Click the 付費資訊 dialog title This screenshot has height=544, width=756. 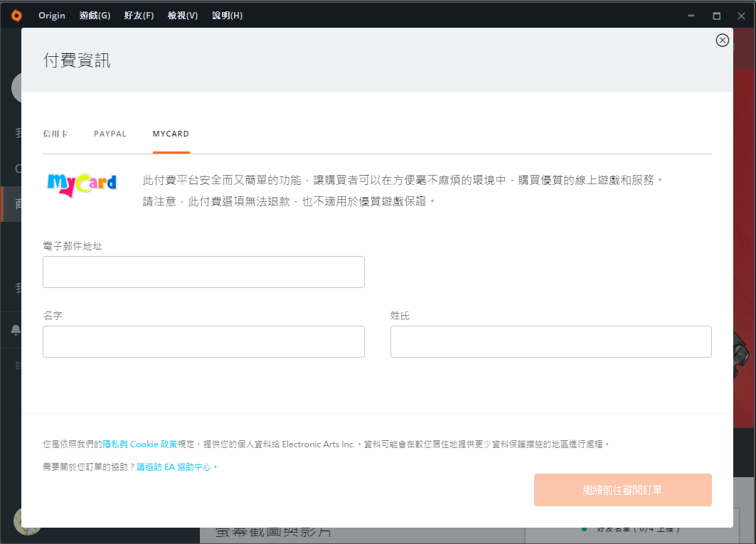pyautogui.click(x=77, y=60)
